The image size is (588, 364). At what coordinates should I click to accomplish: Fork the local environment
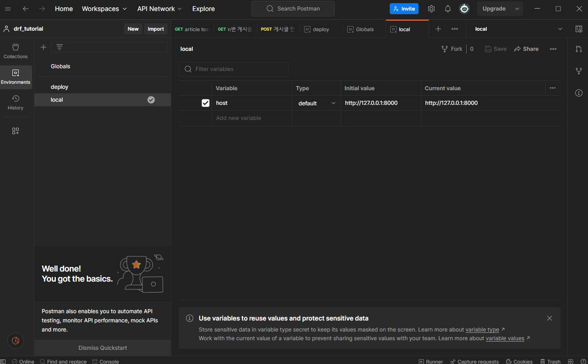coord(452,49)
